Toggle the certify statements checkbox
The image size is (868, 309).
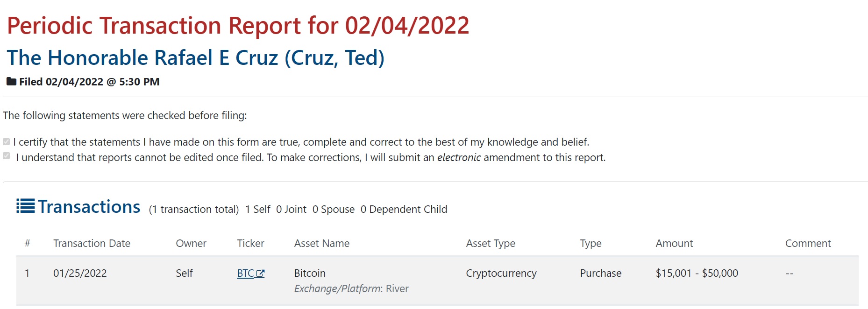tap(7, 142)
